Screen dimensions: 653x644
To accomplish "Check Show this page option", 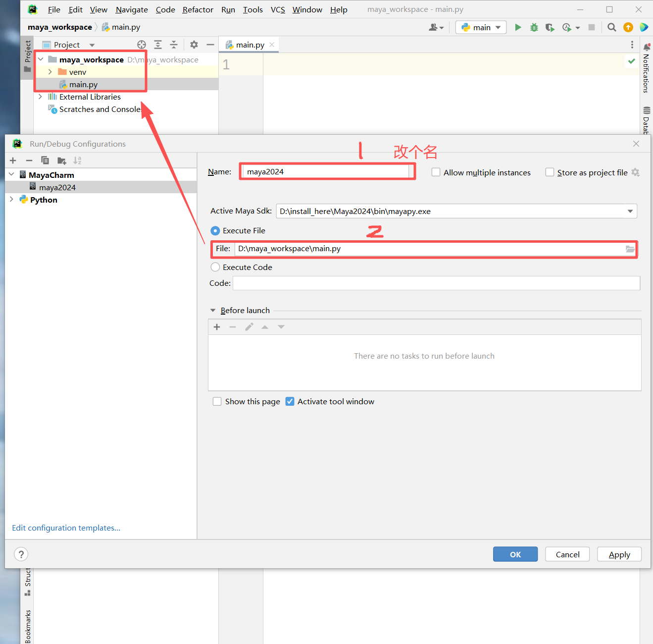I will 217,401.
